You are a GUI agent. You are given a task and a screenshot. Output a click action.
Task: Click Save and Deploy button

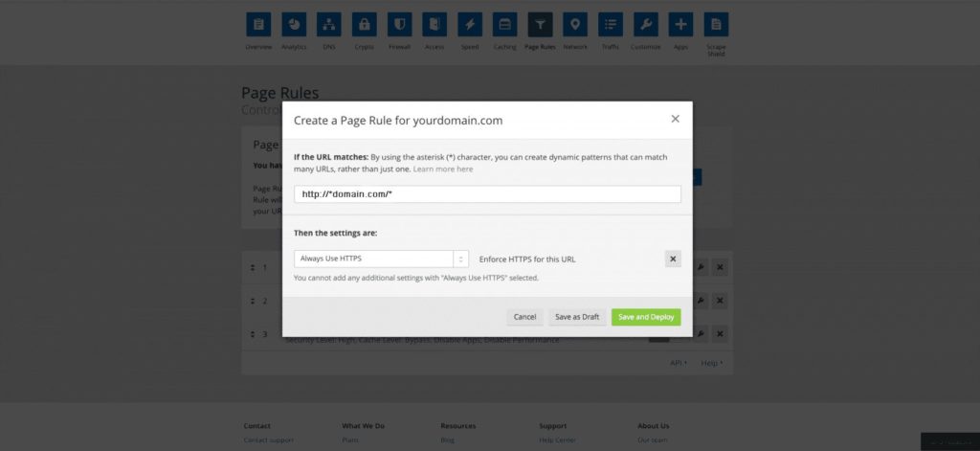(646, 317)
